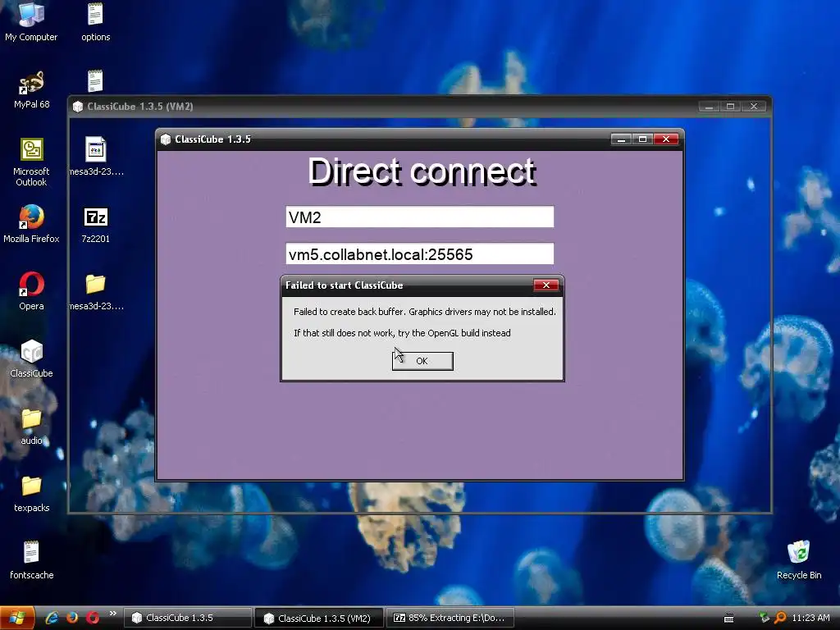Click the network tray icon
The image size is (840, 630).
coord(764,618)
